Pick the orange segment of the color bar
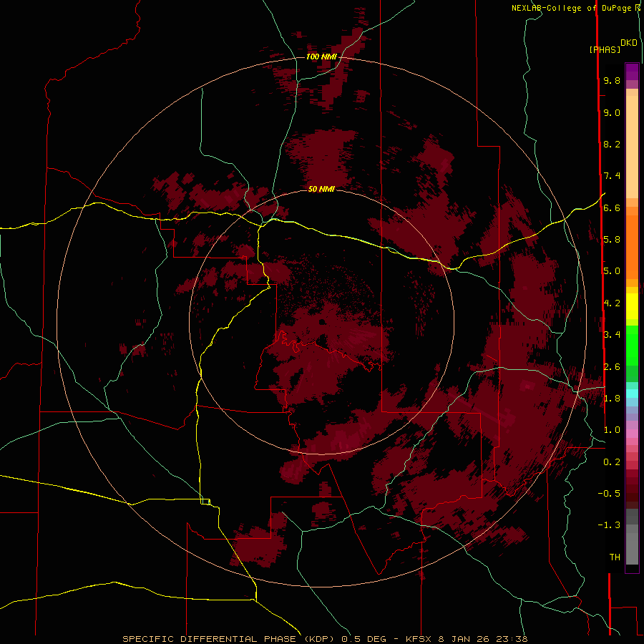The width and height of the screenshot is (644, 644). [632, 248]
